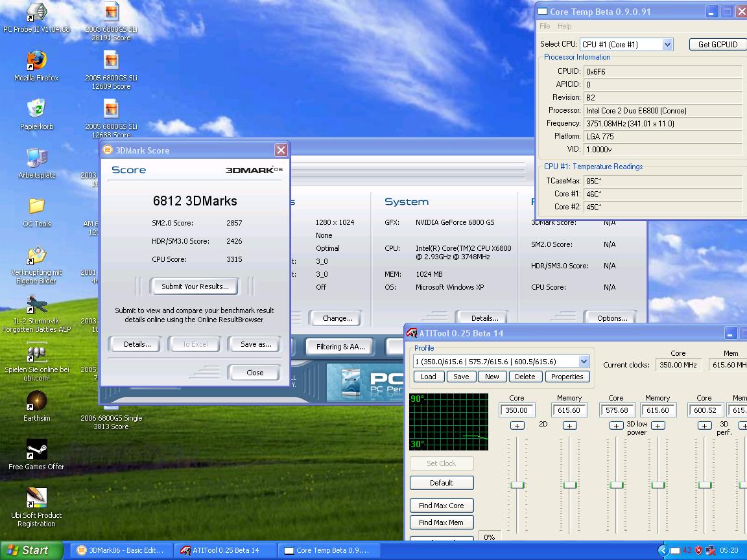
Task: Close the 3DMark Score dialog with X
Action: coord(281,150)
